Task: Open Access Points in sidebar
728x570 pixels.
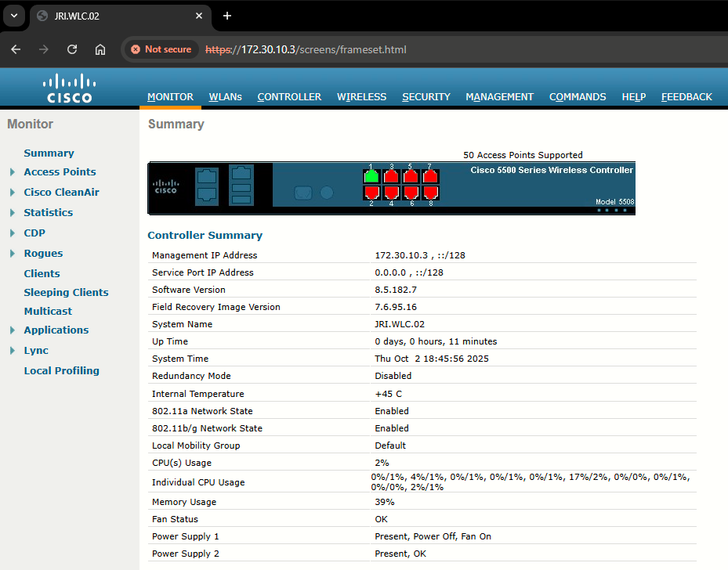Action: point(60,171)
